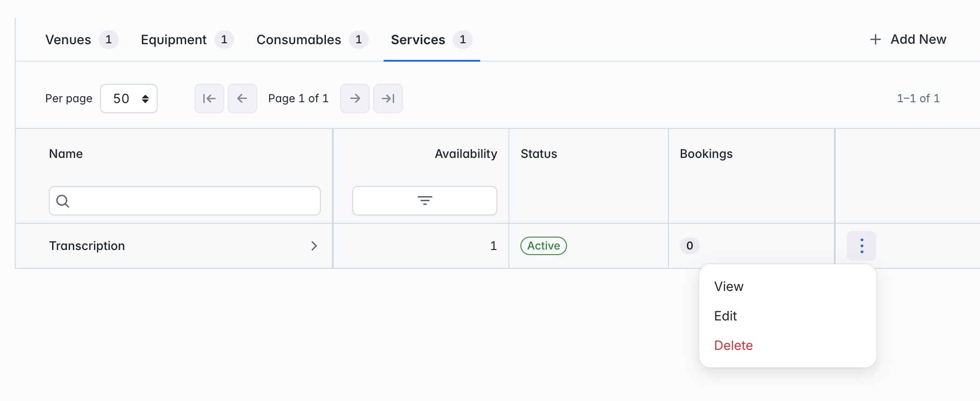
Task: Click the Bookings count 0 badge
Action: click(x=690, y=246)
